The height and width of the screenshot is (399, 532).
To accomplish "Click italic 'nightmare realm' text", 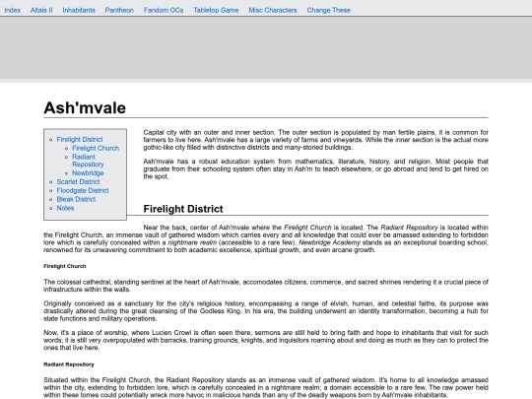I will click(192, 242).
